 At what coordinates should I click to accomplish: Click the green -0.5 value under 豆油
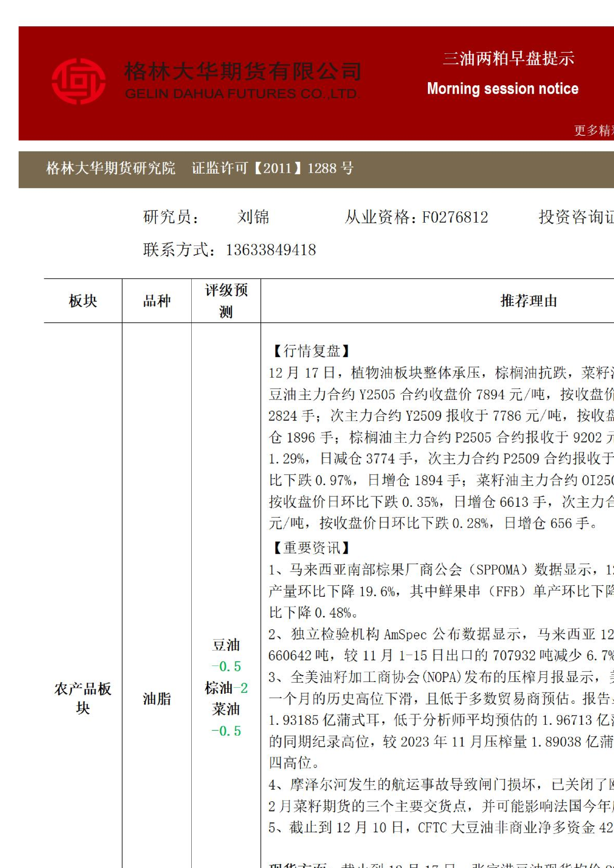(x=226, y=667)
